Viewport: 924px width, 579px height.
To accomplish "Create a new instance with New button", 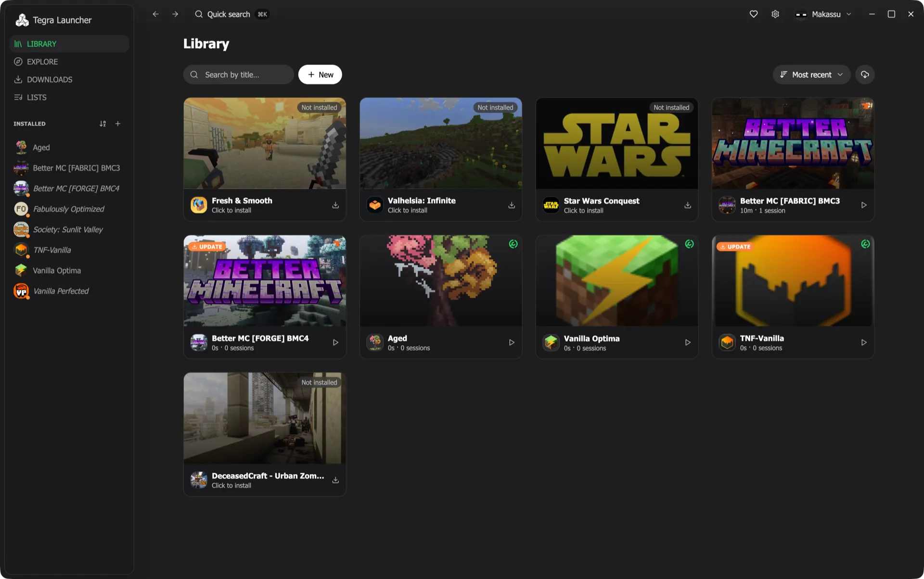I will pos(320,75).
